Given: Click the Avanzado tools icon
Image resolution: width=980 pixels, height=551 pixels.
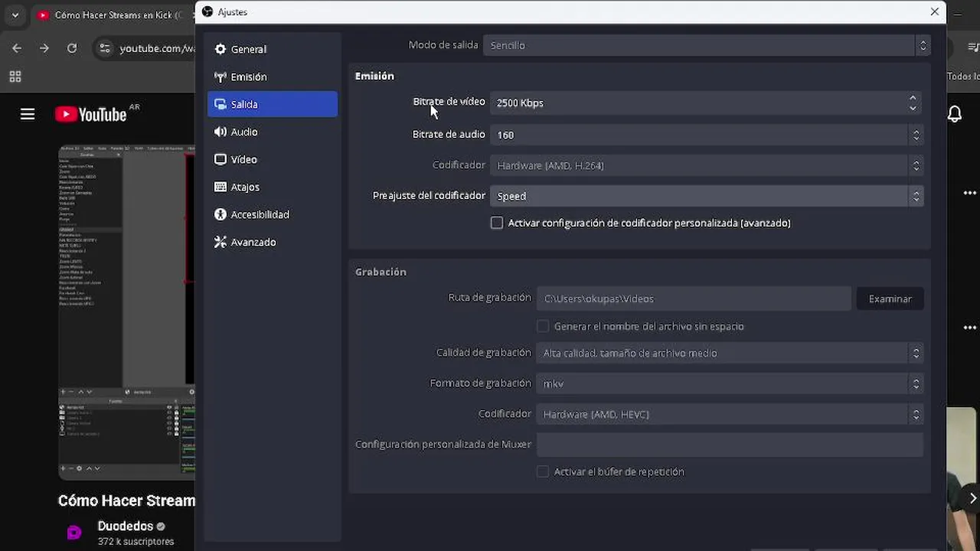Looking at the screenshot, I should tap(220, 242).
